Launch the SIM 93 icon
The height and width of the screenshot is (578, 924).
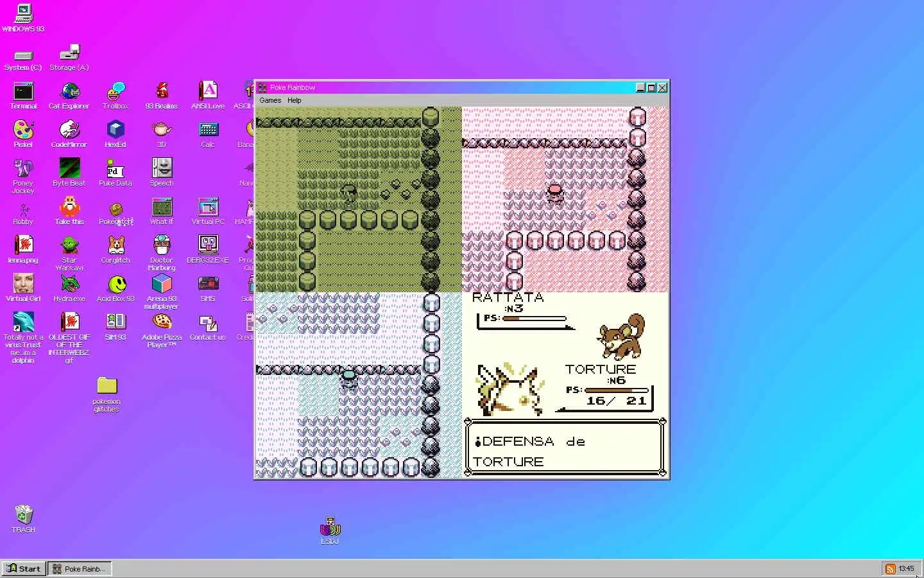(116, 327)
